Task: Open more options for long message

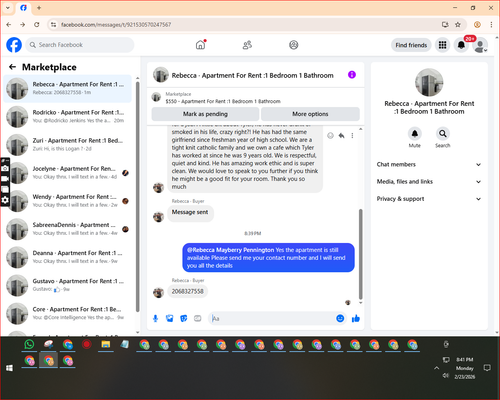Action: coord(352,135)
